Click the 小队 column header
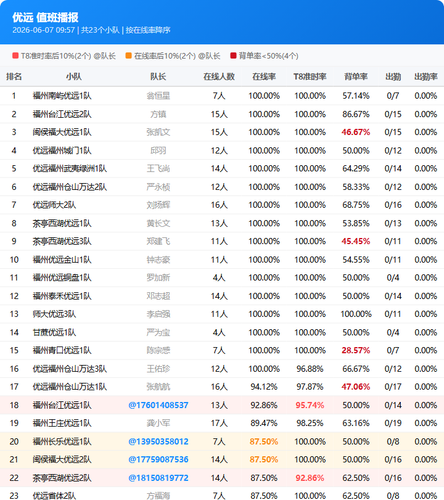444x500 pixels. coord(74,77)
